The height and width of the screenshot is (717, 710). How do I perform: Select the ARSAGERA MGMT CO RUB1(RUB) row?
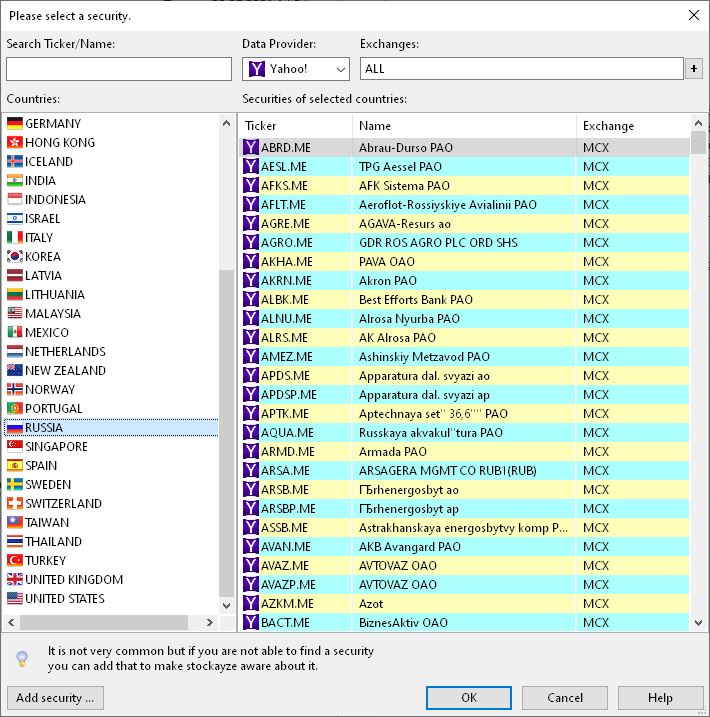[x=464, y=471]
